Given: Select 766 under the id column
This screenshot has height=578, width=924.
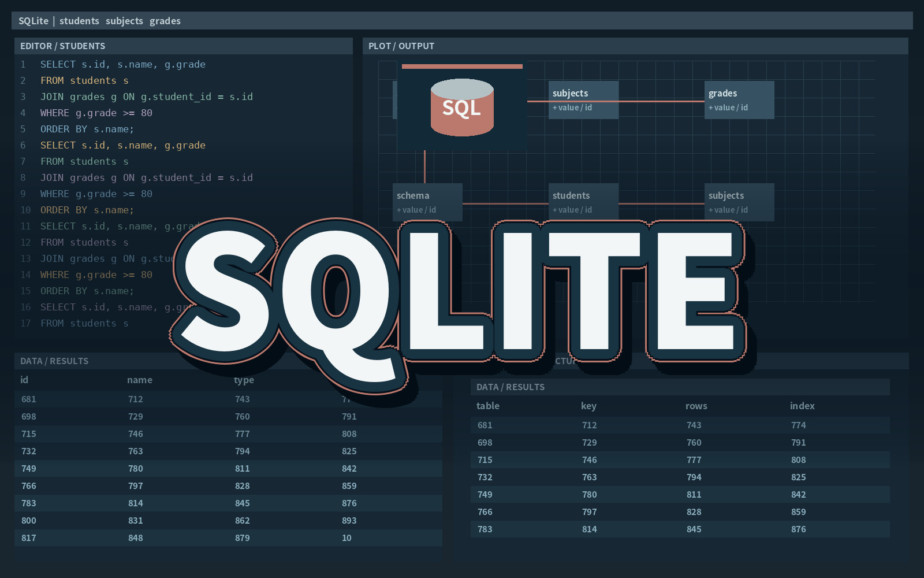Looking at the screenshot, I should (x=29, y=486).
